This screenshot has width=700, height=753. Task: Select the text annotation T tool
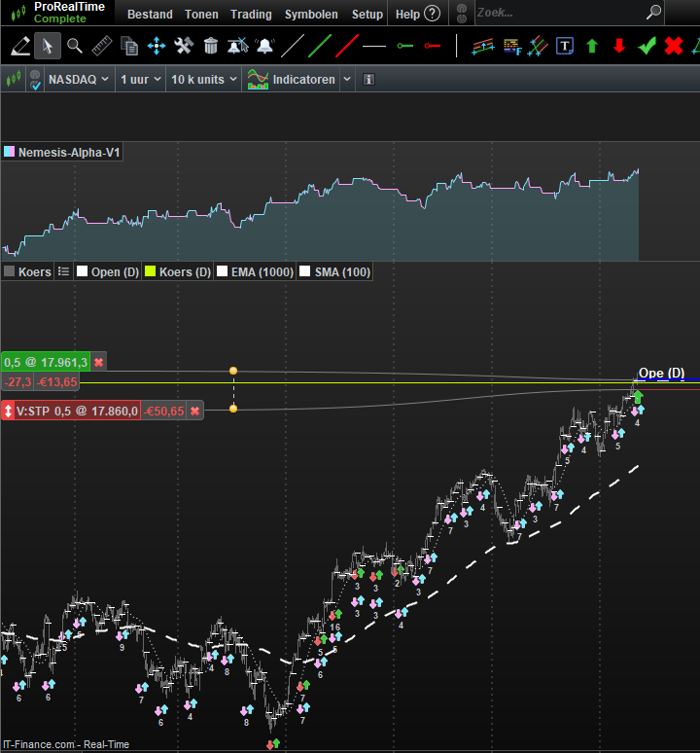(564, 46)
